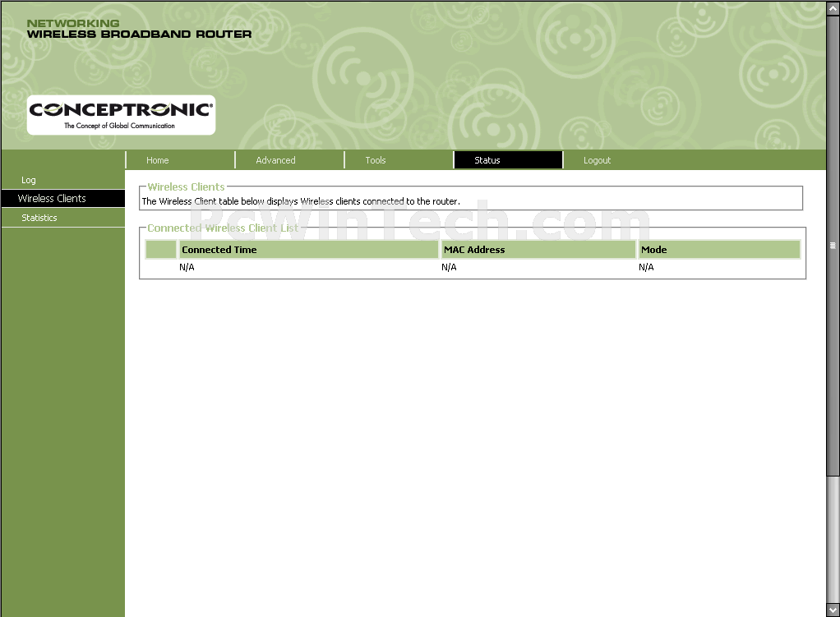The height and width of the screenshot is (617, 840).
Task: Click the Mode column header
Action: [x=719, y=250]
